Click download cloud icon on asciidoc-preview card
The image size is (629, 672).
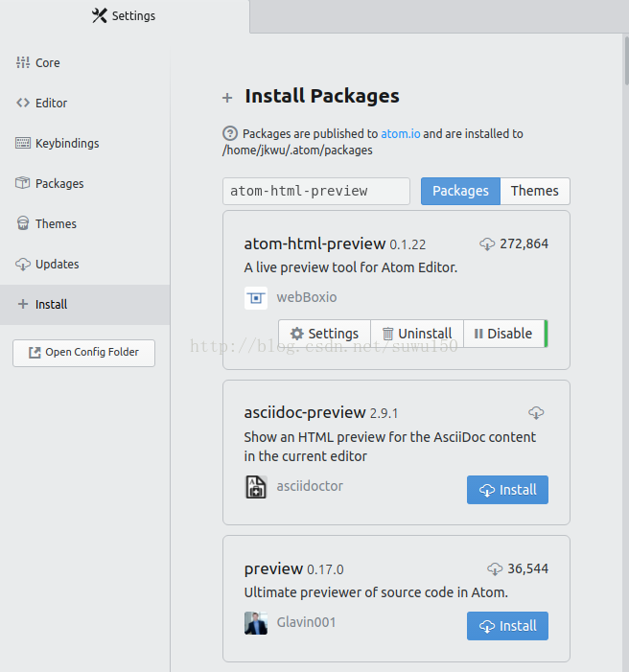[536, 413]
